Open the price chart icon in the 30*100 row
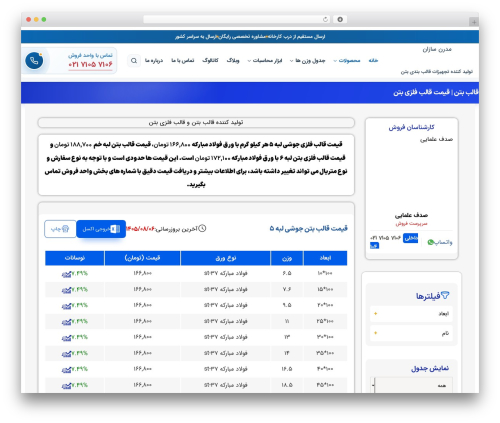Screen dimensions: 500x423 coord(66,338)
